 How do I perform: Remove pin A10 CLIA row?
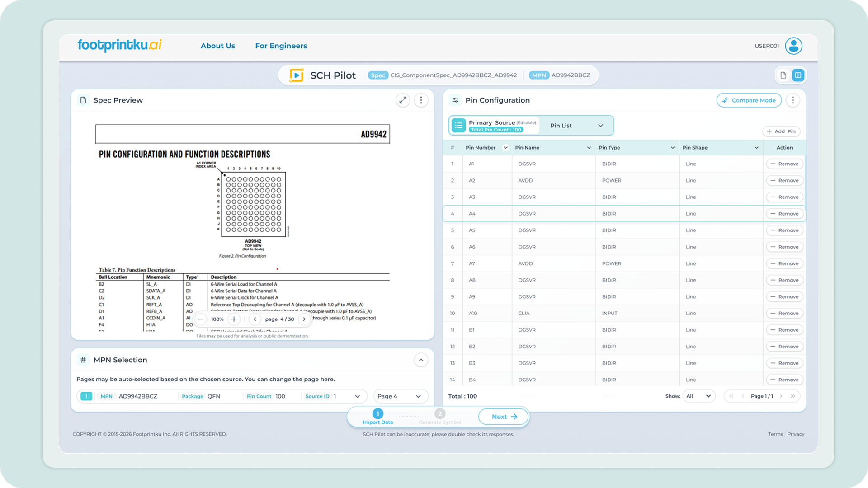point(785,314)
